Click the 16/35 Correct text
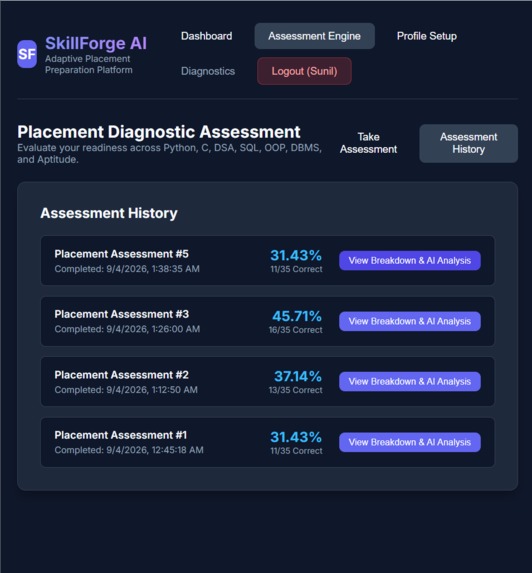Viewport: 532px width, 573px height. pos(296,330)
